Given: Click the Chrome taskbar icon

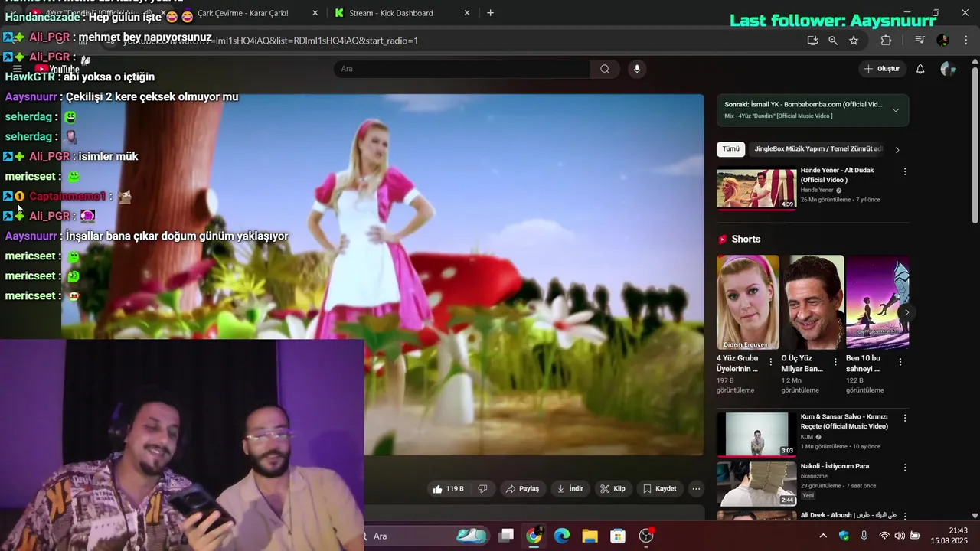Looking at the screenshot, I should 534,536.
